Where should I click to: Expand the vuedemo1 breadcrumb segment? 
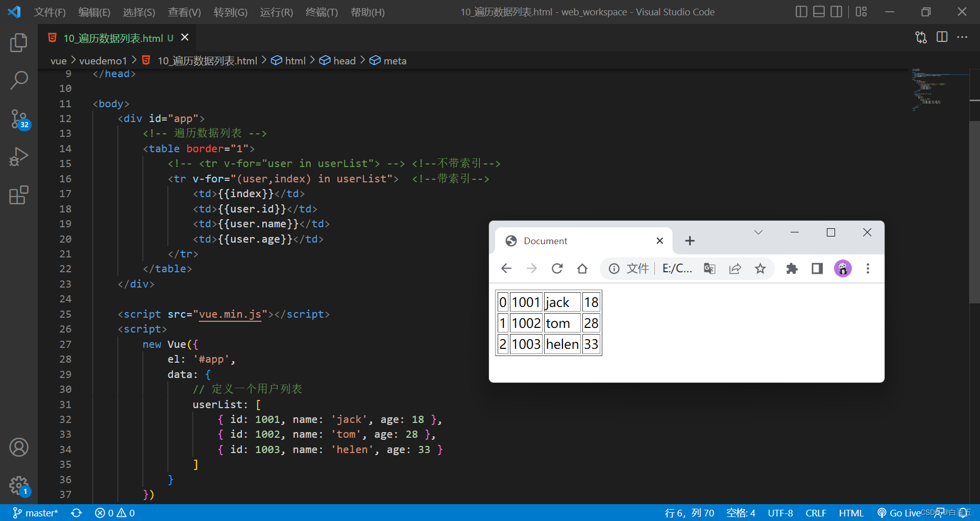point(103,61)
